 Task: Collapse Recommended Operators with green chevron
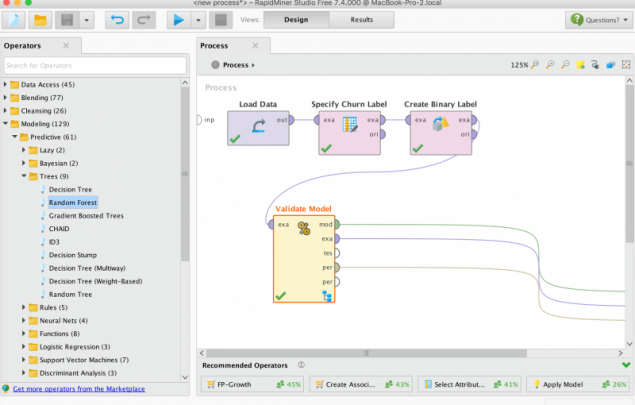tap(626, 365)
